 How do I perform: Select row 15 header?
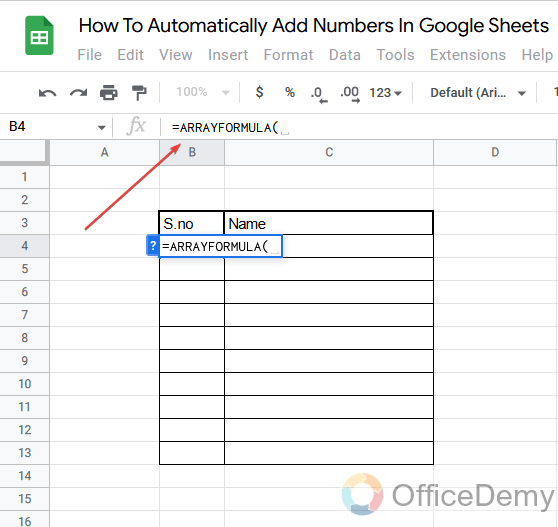pyautogui.click(x=24, y=499)
